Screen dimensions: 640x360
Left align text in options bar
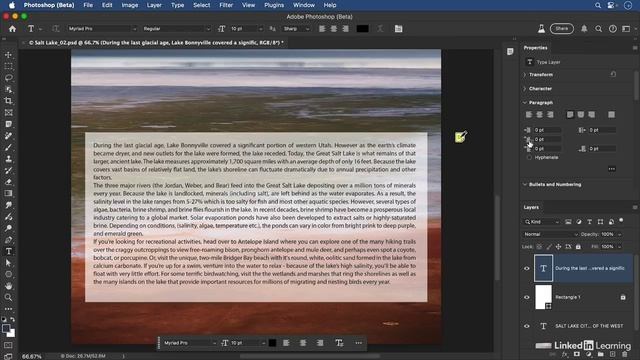click(322, 29)
